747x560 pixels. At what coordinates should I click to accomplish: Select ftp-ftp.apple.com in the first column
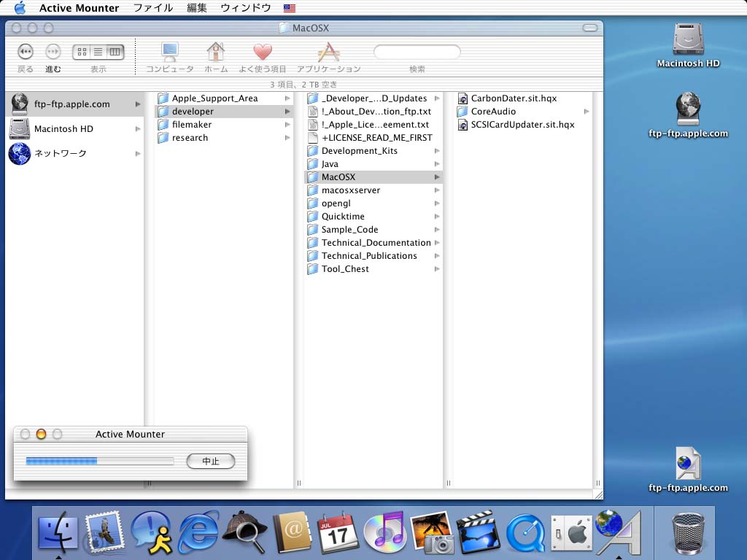74,104
